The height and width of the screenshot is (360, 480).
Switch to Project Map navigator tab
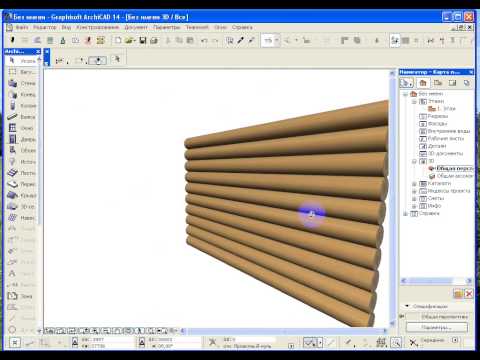click(x=423, y=83)
